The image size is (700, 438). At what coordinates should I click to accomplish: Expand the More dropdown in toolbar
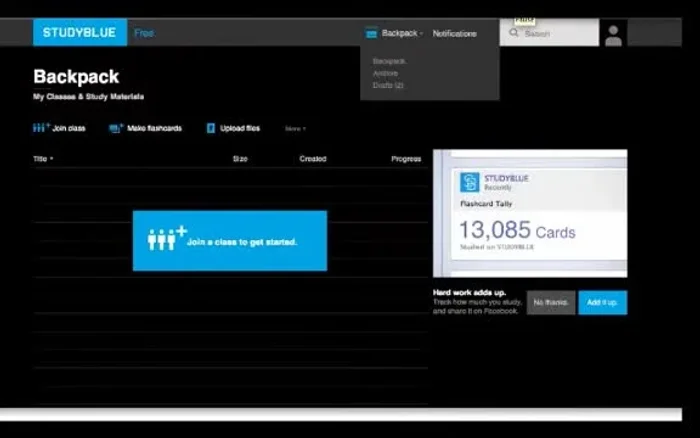pyautogui.click(x=295, y=129)
